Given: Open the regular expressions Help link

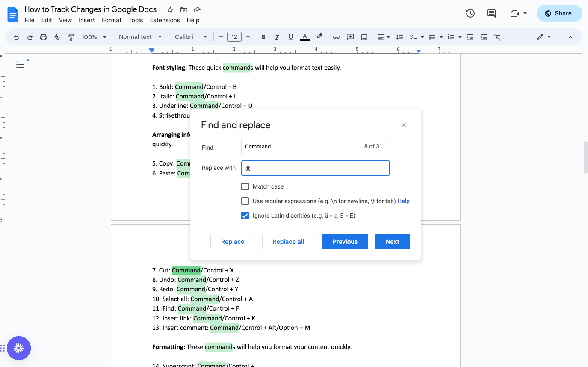Looking at the screenshot, I should (403, 201).
